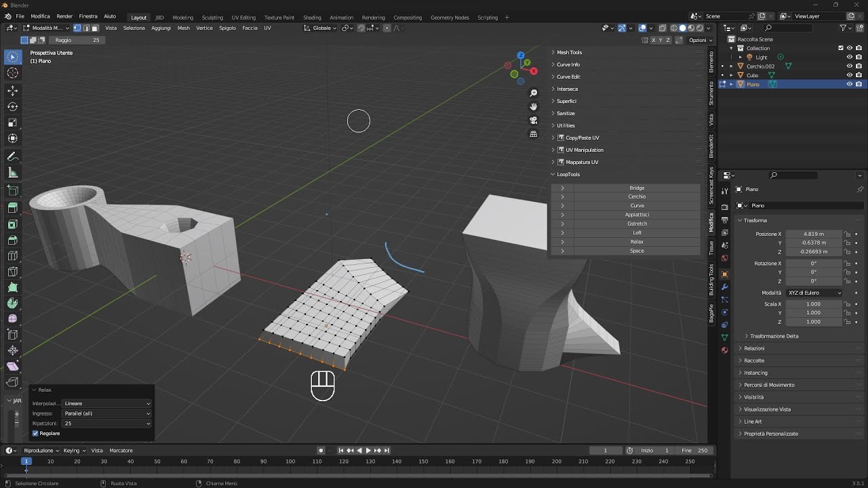Click the timeline Play button
The height and width of the screenshot is (488, 868).
(368, 450)
